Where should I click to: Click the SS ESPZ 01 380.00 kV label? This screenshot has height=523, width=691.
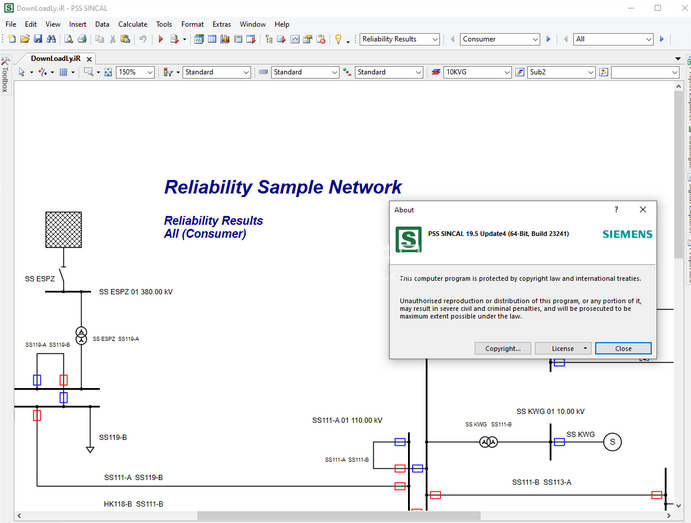point(136,292)
